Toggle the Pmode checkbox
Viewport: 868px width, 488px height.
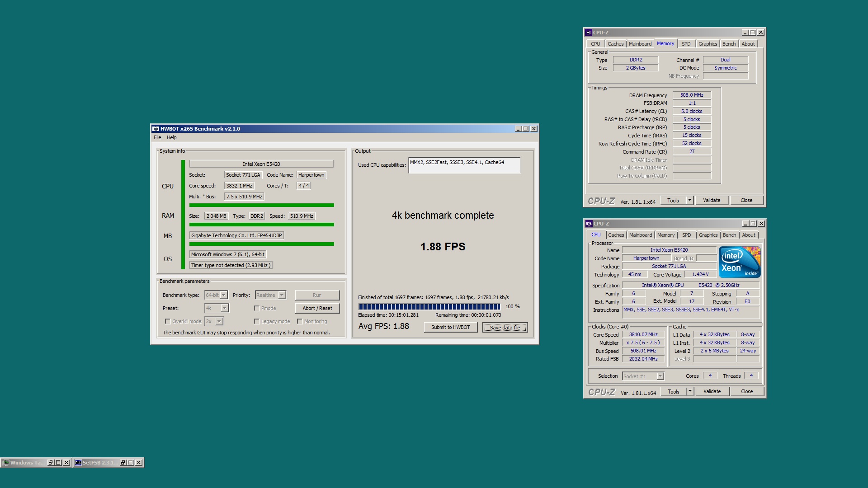pyautogui.click(x=257, y=308)
